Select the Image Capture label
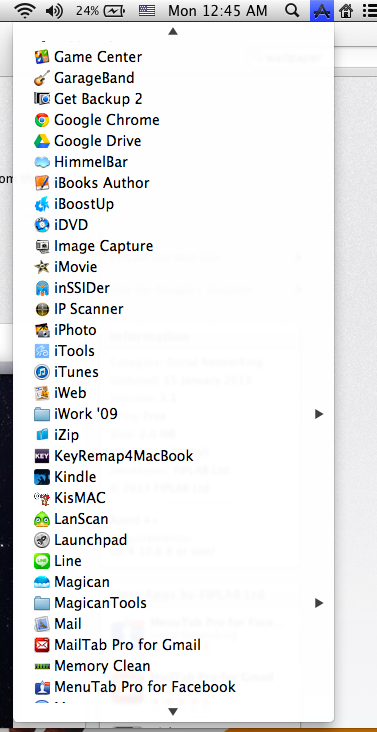 (104, 246)
